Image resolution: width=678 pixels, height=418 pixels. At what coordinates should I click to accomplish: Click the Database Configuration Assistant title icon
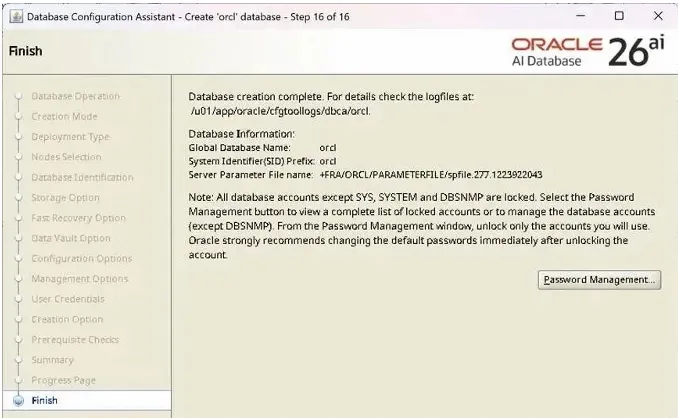(x=16, y=17)
